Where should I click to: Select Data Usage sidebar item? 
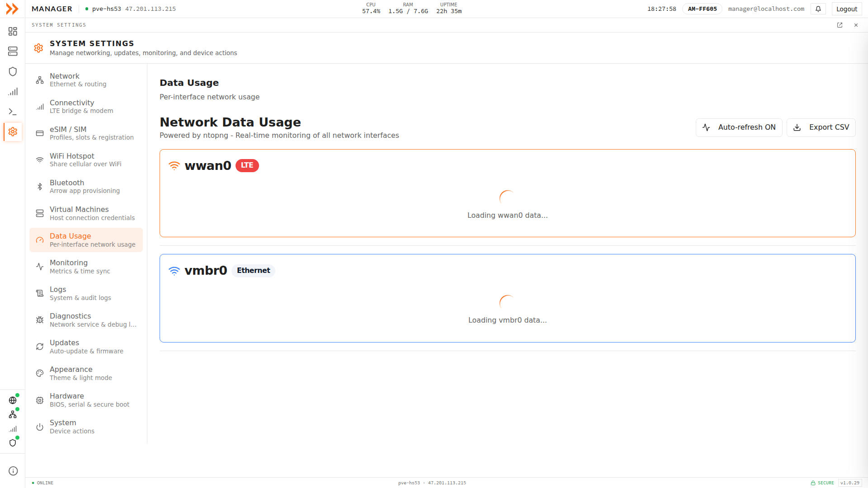(x=86, y=240)
